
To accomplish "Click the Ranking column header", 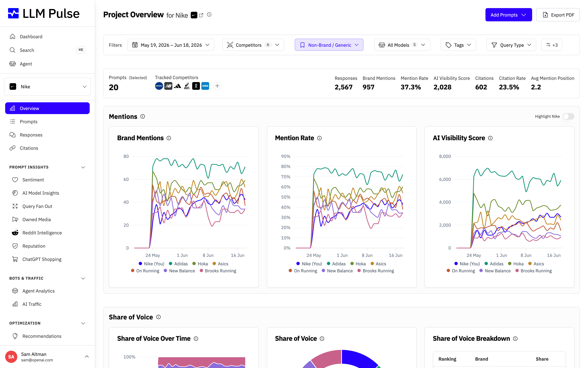I will point(447,359).
